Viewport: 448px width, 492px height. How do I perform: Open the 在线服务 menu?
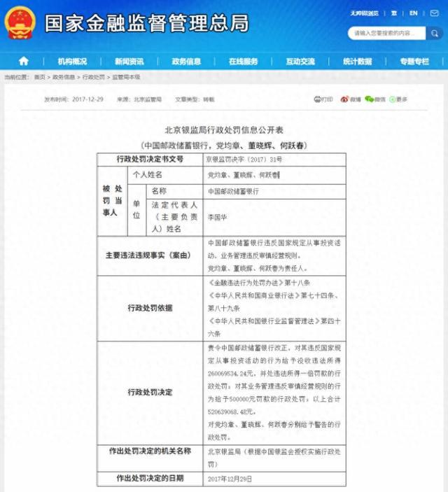coord(244,62)
